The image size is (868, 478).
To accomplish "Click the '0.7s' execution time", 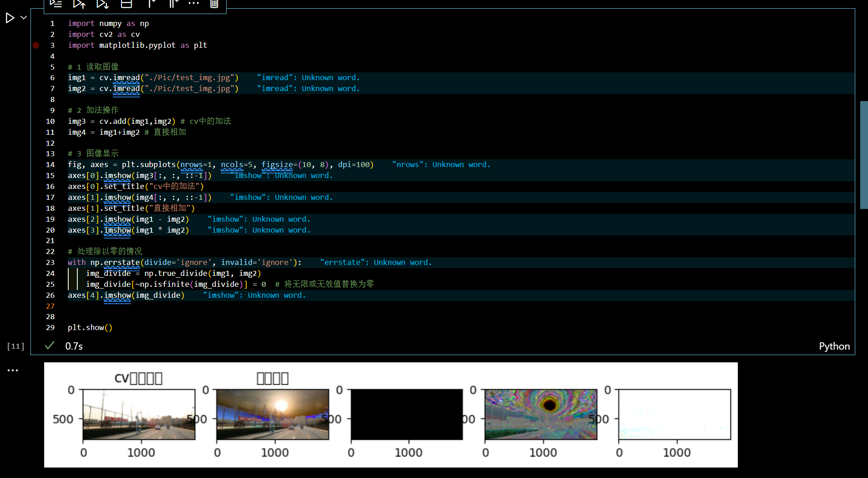I will [x=74, y=346].
